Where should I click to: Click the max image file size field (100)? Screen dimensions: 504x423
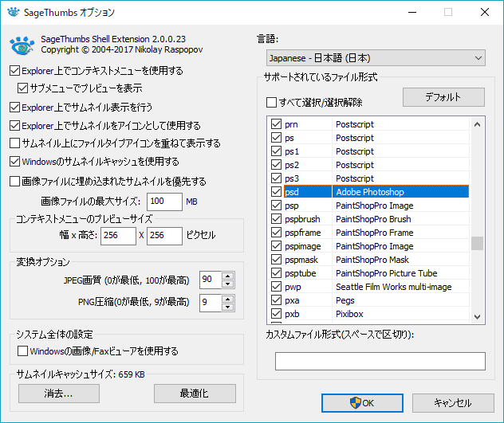(x=164, y=202)
